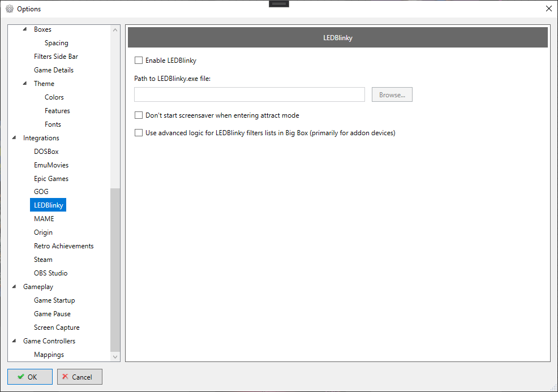558x392 pixels.
Task: Select Mappings under Game Controllers
Action: (49, 355)
